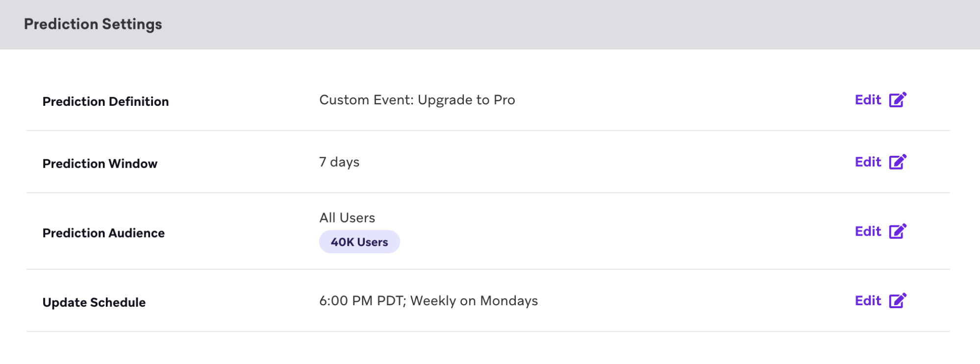Viewport: 980px width, 364px height.
Task: Select the 'Weekly on Mondays' schedule text
Action: coord(474,301)
